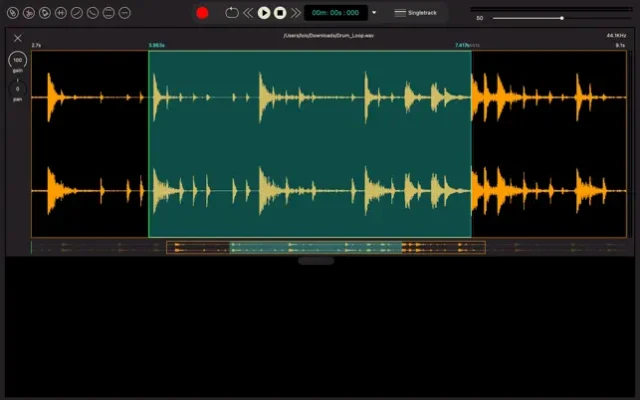Start playback with the Play button

[x=264, y=13]
